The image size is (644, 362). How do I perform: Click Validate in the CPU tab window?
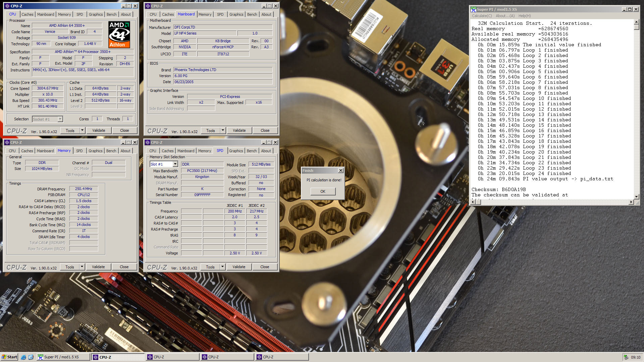click(99, 130)
